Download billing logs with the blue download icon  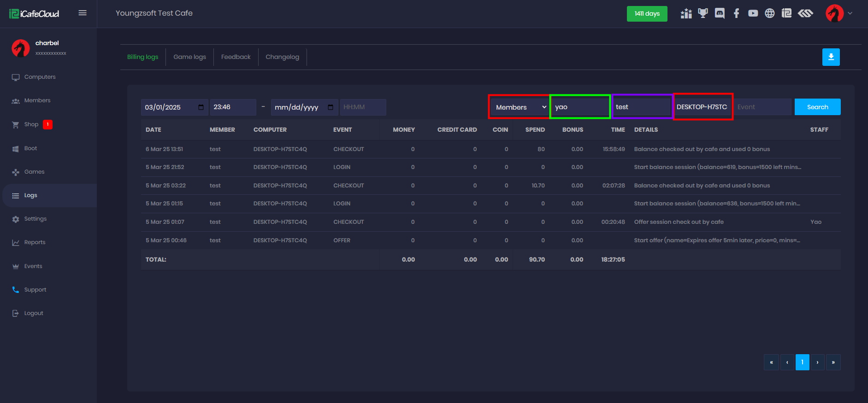(831, 57)
